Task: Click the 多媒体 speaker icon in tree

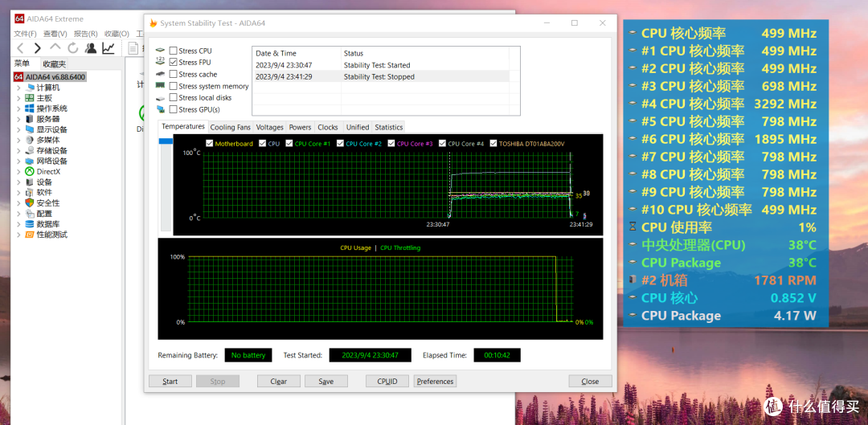Action: click(x=30, y=140)
